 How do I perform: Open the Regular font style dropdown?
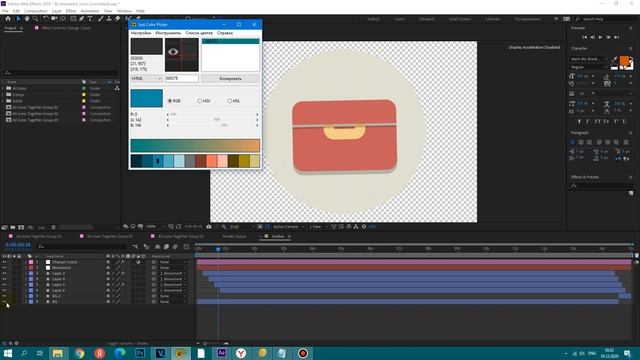click(589, 67)
